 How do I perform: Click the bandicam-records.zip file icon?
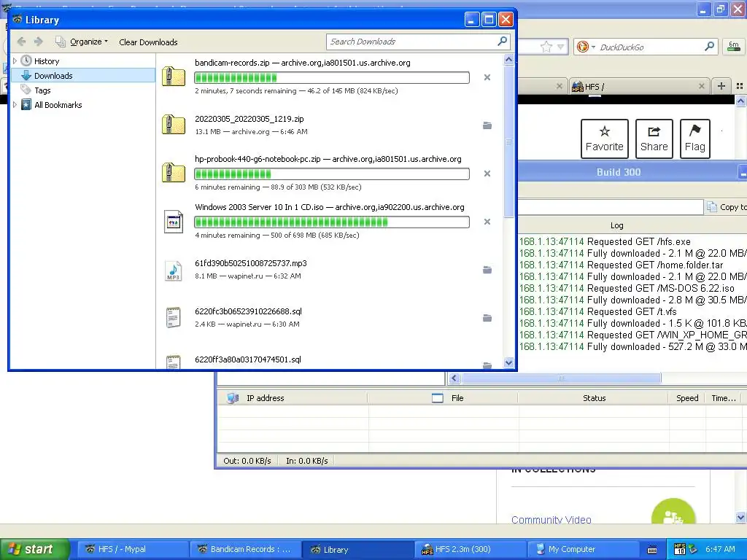click(174, 77)
